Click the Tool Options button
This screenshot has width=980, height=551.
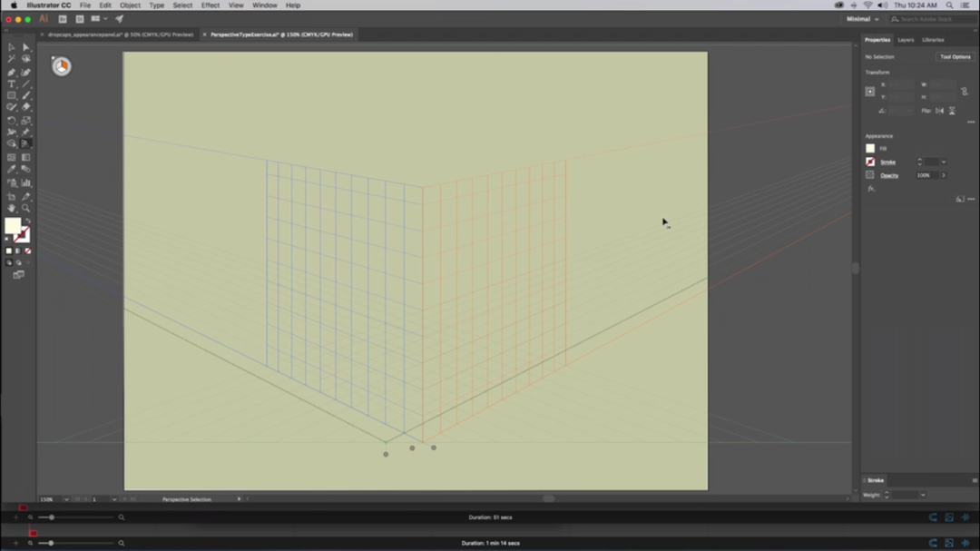click(955, 55)
